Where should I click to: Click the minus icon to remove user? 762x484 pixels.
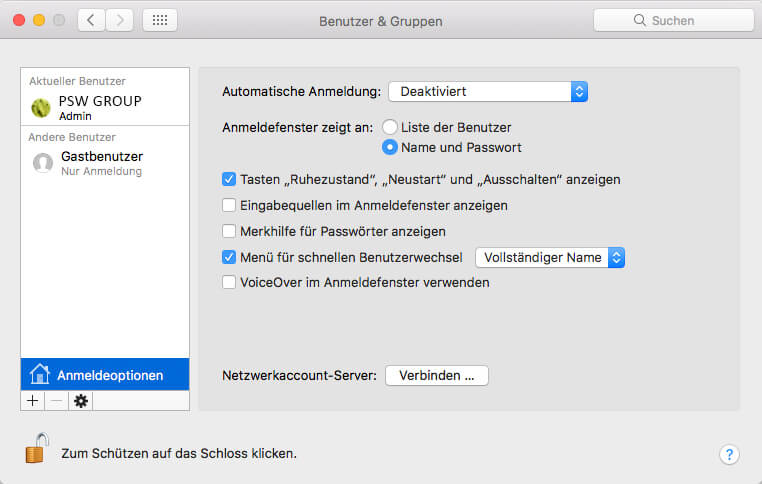click(56, 401)
